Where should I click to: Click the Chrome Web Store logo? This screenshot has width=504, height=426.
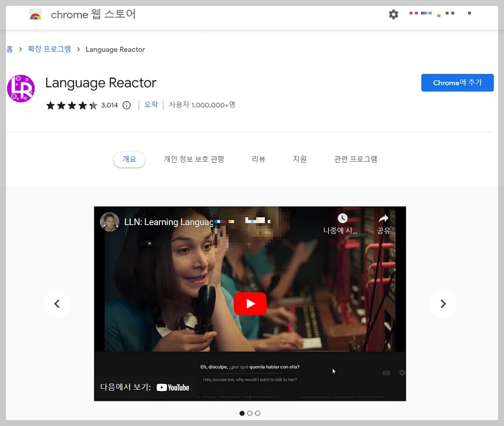35,14
